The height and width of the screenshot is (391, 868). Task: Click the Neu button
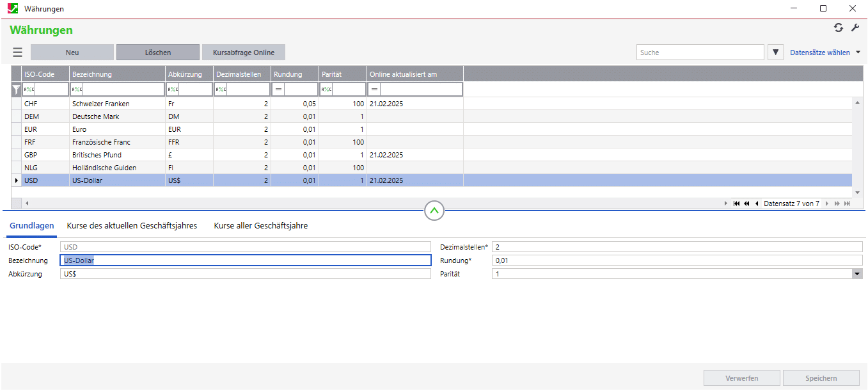click(72, 52)
